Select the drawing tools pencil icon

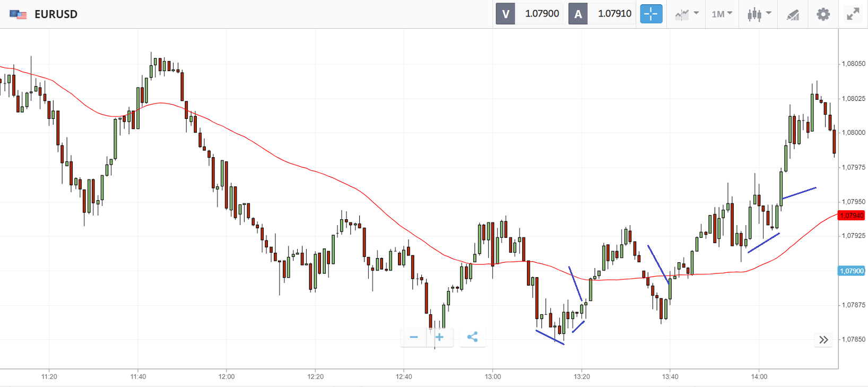click(793, 14)
